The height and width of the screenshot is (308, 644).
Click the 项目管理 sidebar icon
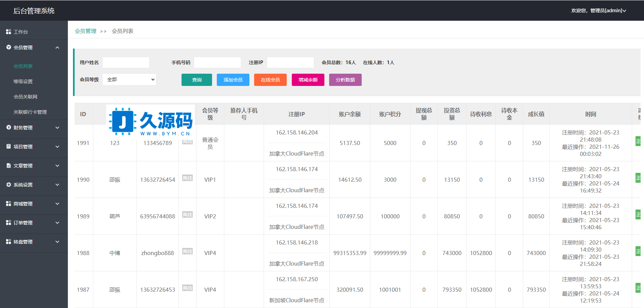click(8, 146)
